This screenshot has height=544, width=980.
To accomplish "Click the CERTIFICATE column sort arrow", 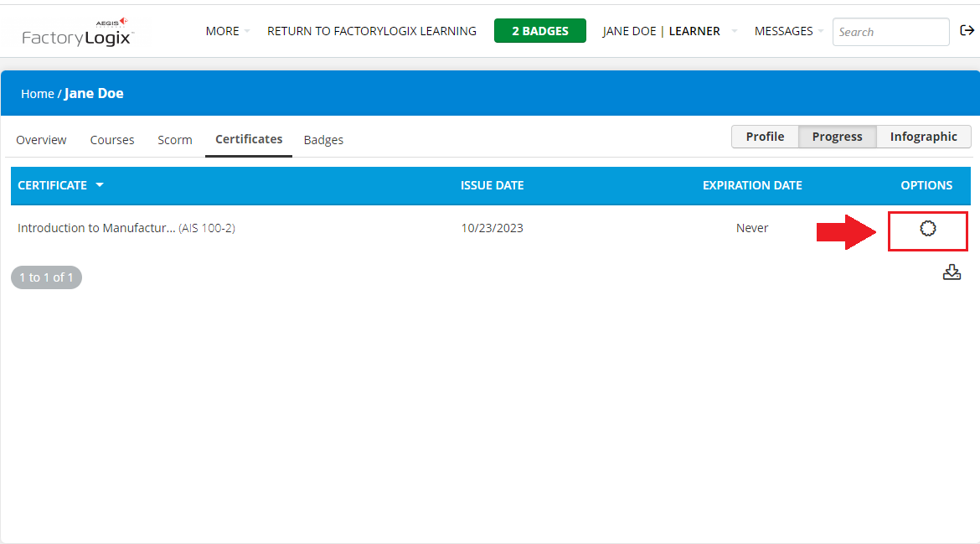I will pos(98,185).
